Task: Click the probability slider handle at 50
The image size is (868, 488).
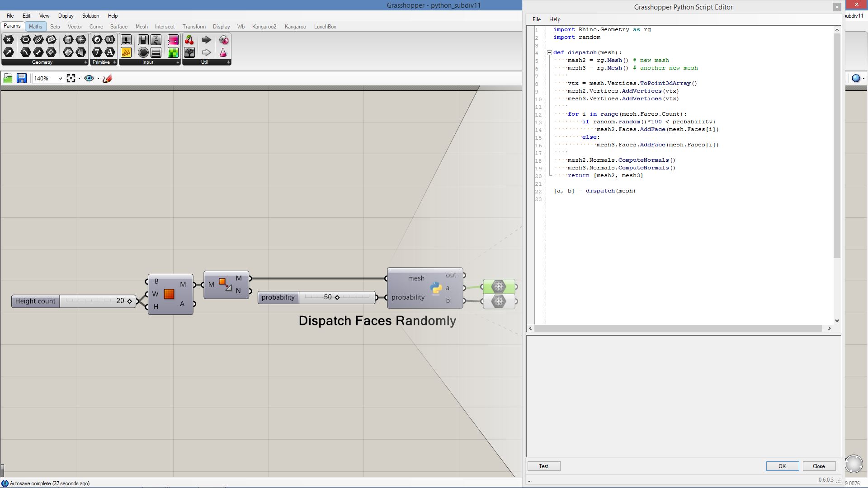Action: pyautogui.click(x=337, y=297)
